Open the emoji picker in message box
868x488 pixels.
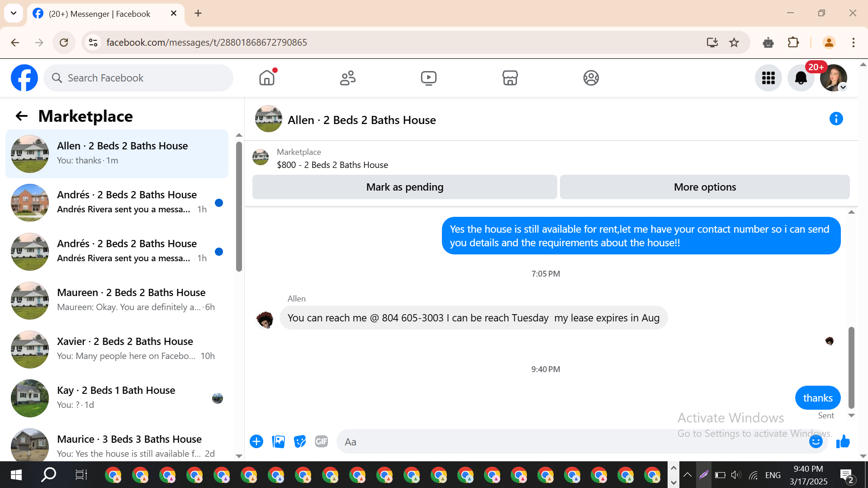[x=816, y=441]
